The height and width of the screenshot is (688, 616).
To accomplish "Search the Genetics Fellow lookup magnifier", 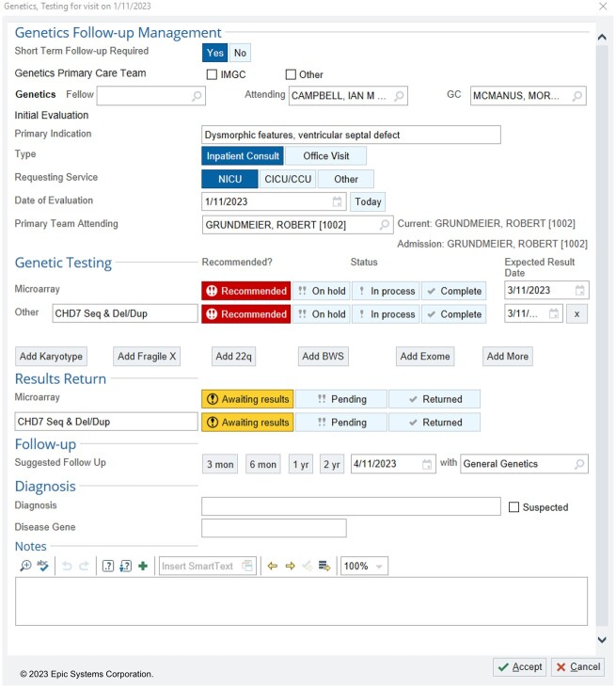I will pyautogui.click(x=197, y=96).
